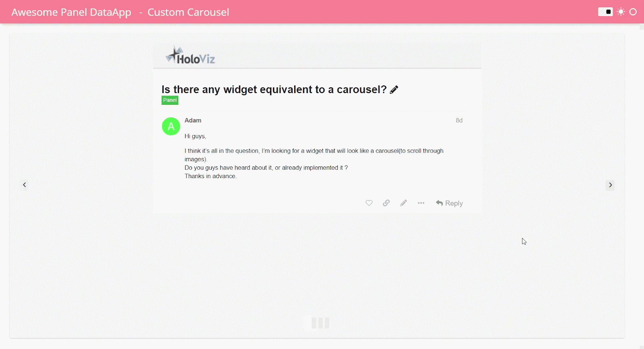Open Adam's user profile name link
Screen dimensions: 644x349
pos(193,120)
